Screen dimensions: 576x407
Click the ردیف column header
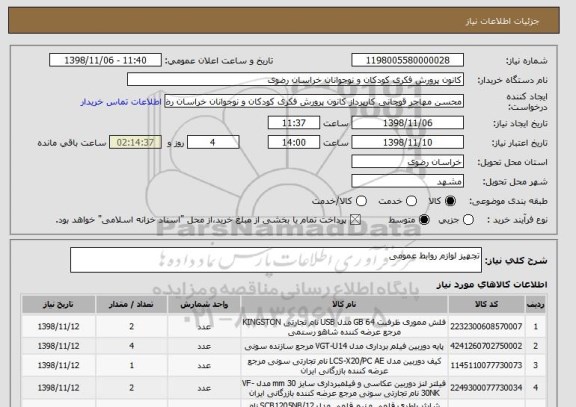pyautogui.click(x=535, y=305)
